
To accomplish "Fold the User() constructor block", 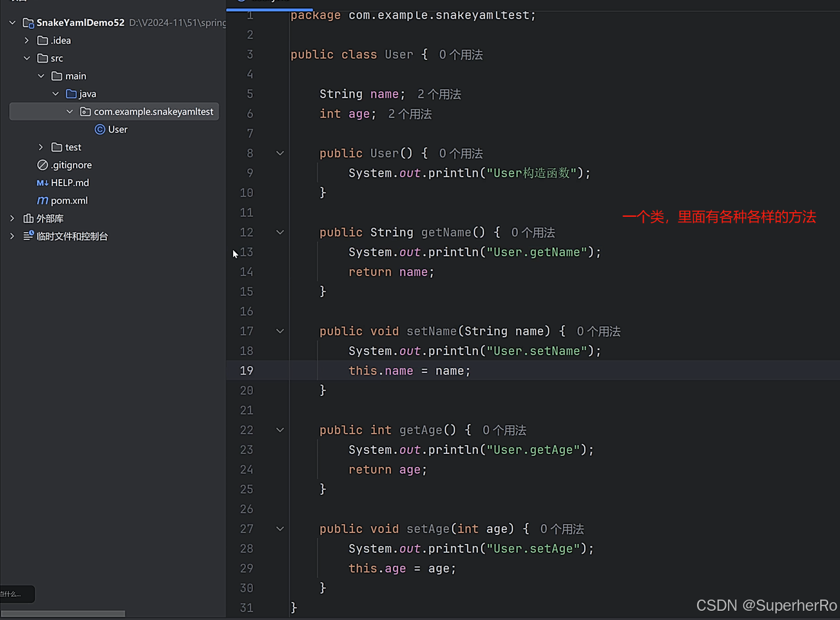I will pyautogui.click(x=280, y=153).
